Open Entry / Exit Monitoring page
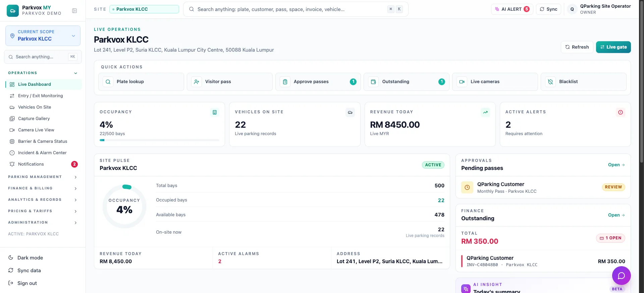The height and width of the screenshot is (293, 644). point(44,96)
